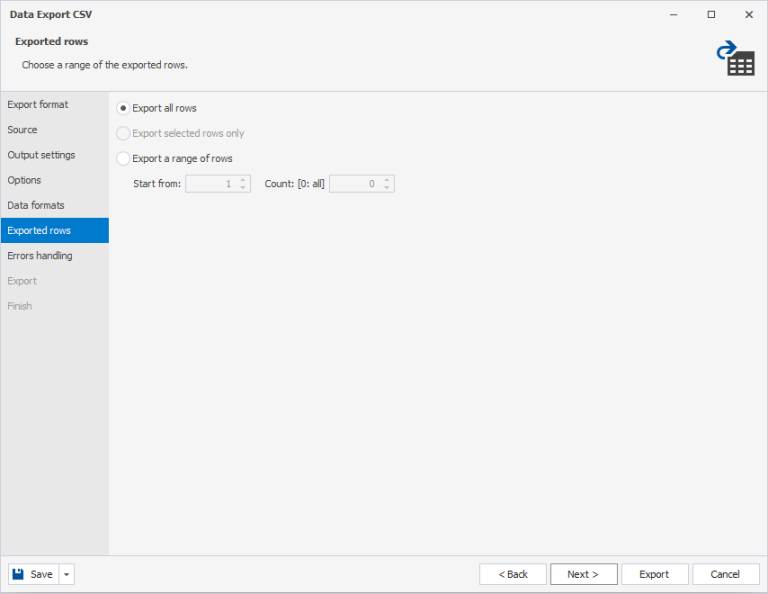
Task: Click the Export button
Action: point(654,574)
